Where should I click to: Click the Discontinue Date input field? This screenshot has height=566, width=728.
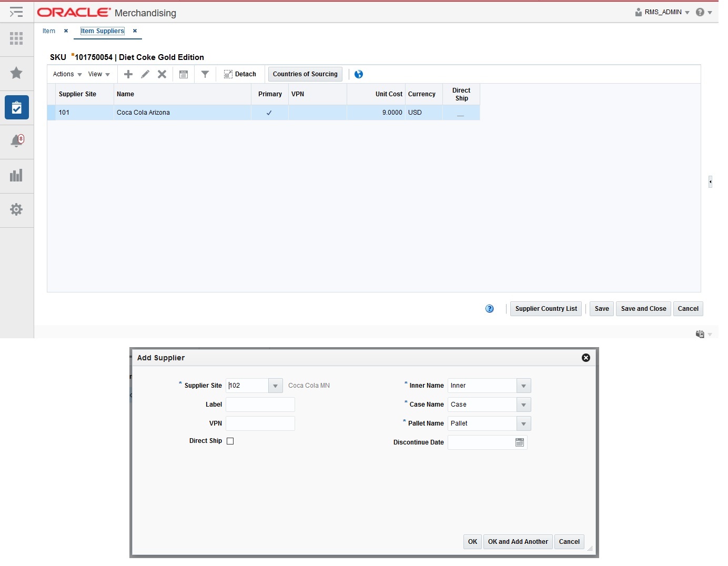click(481, 442)
